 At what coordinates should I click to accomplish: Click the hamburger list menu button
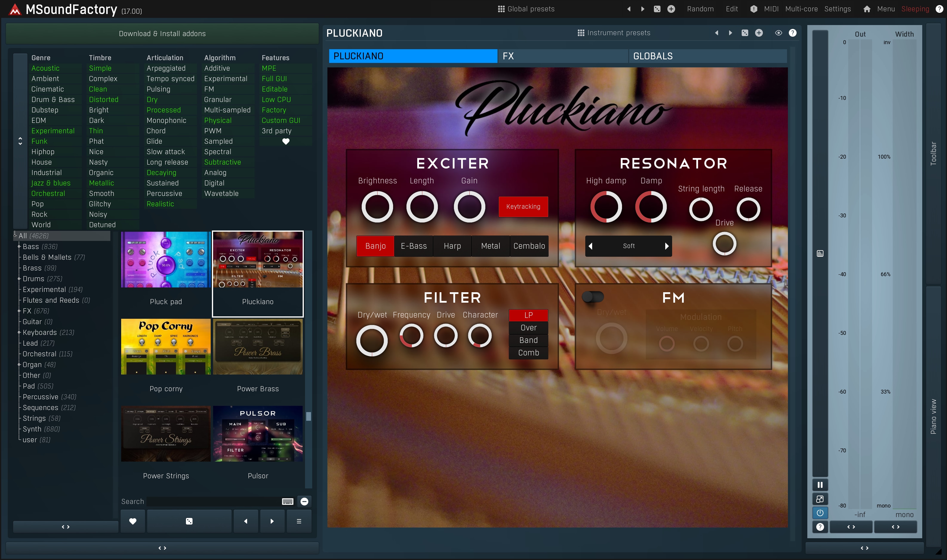tap(299, 521)
